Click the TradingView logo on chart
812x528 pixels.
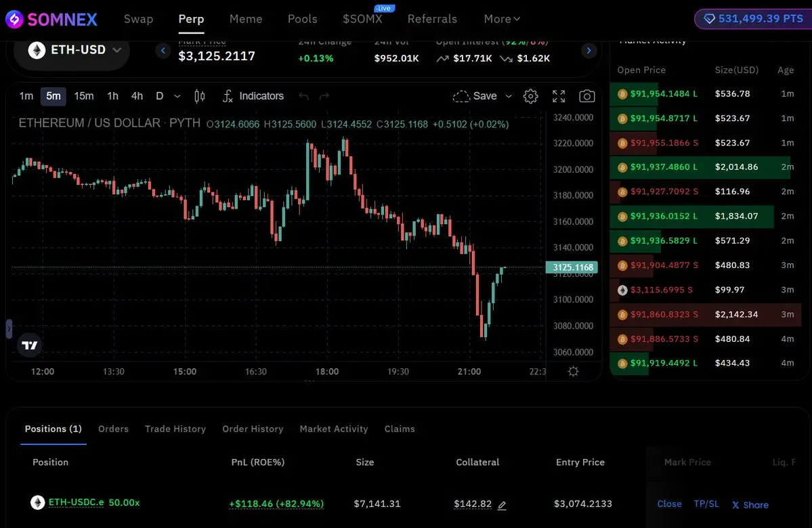pyautogui.click(x=30, y=345)
